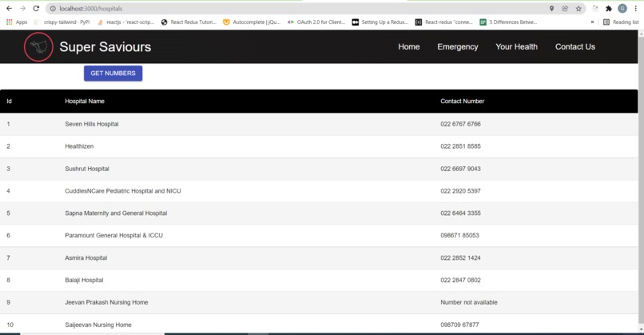The width and height of the screenshot is (644, 335).
Task: Open the Apps grid shortcut
Action: (x=17, y=22)
